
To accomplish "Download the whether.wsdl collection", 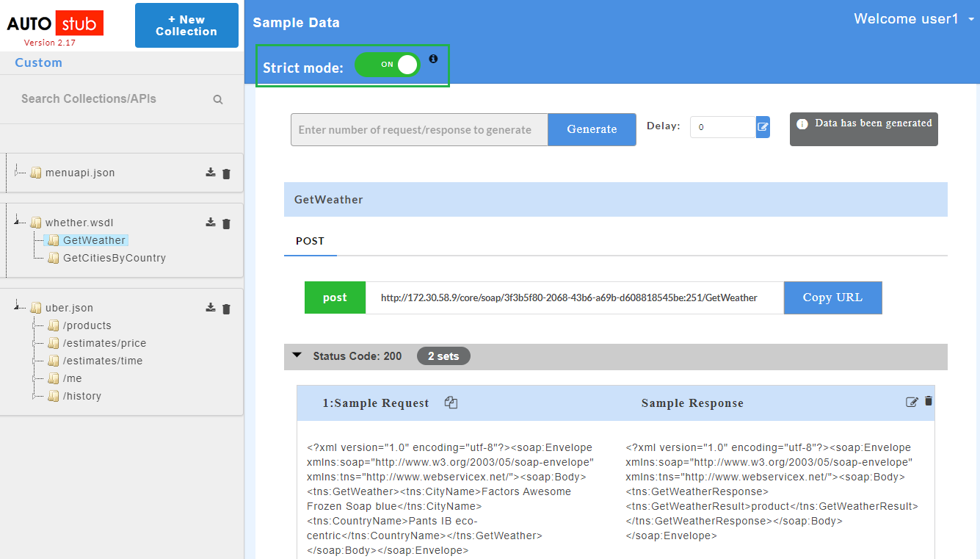I will tap(211, 223).
